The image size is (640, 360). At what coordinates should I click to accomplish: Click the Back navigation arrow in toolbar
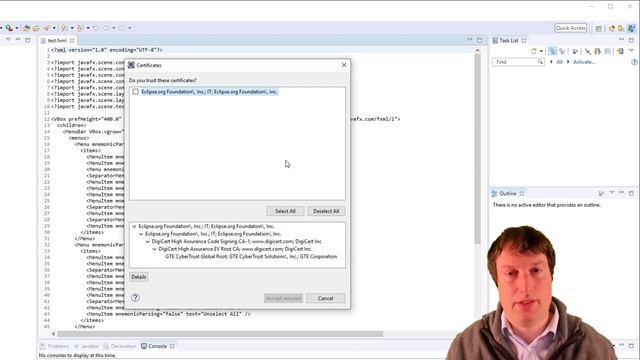[x=106, y=28]
